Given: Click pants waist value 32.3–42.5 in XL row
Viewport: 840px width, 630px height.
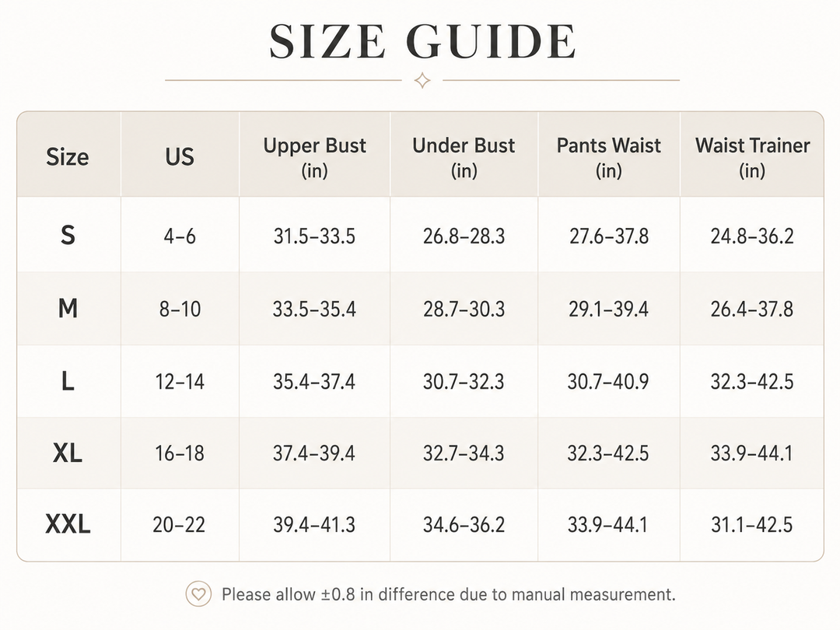Looking at the screenshot, I should [x=608, y=453].
